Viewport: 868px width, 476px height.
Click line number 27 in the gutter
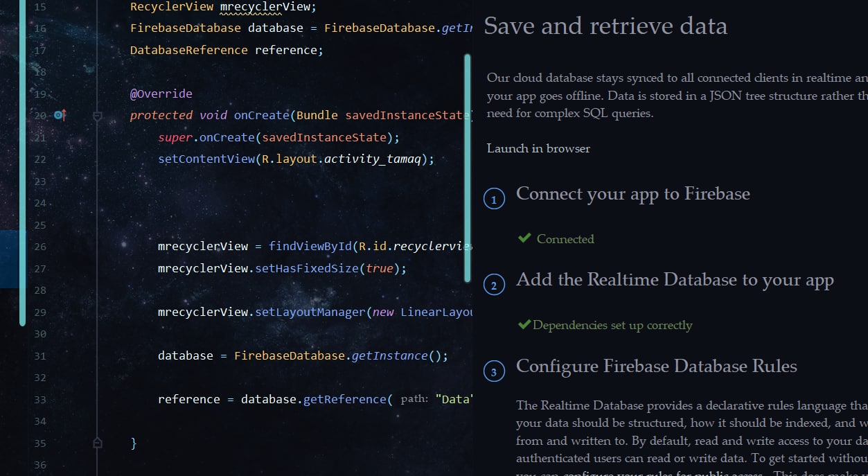39,269
